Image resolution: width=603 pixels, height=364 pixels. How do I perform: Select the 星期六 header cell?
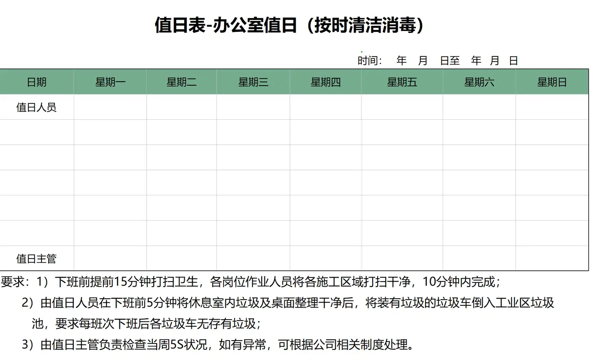pyautogui.click(x=479, y=82)
